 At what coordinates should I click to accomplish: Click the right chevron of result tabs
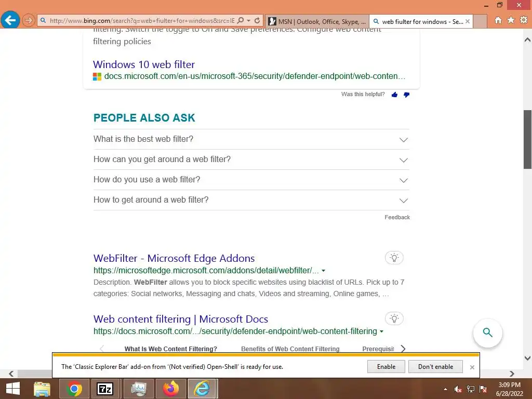click(x=403, y=349)
